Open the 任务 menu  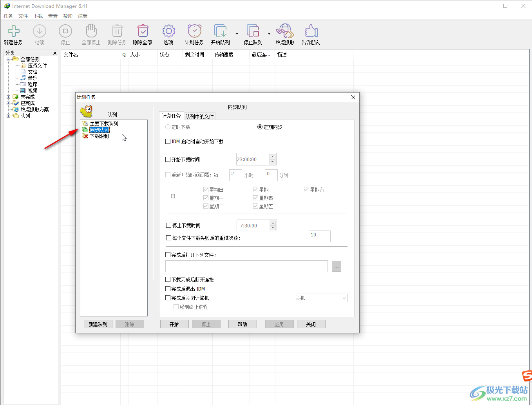8,16
